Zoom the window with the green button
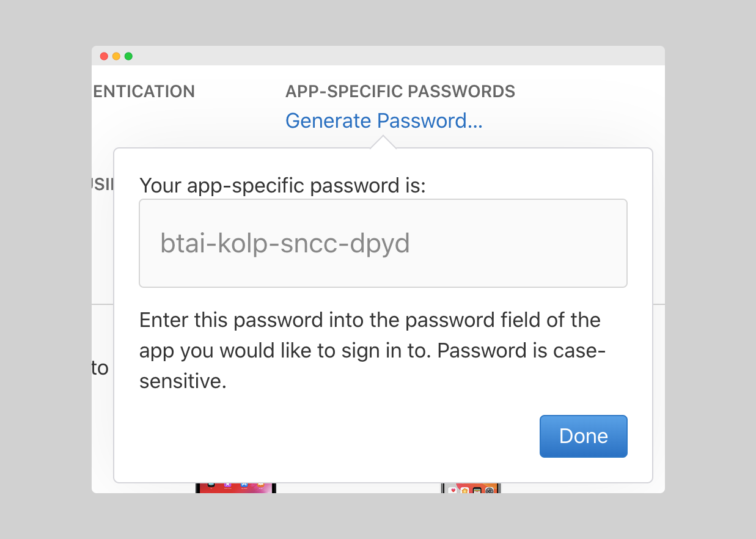This screenshot has width=756, height=539. 128,56
